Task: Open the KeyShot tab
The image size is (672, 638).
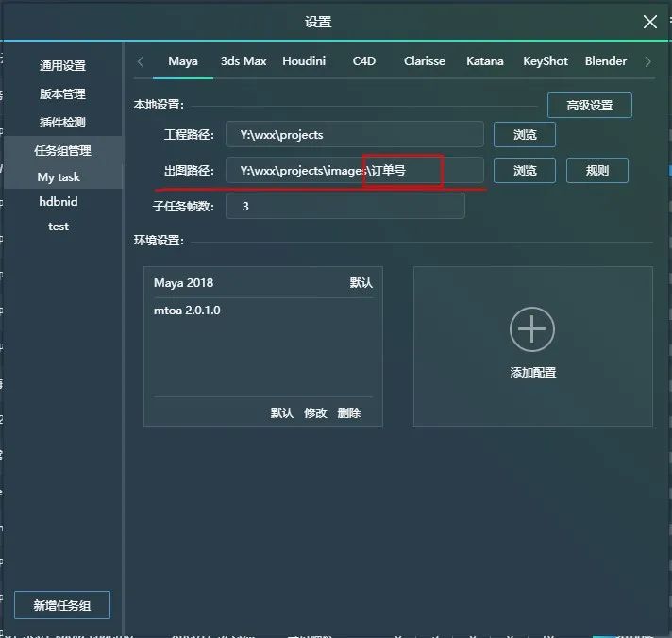Action: tap(546, 61)
